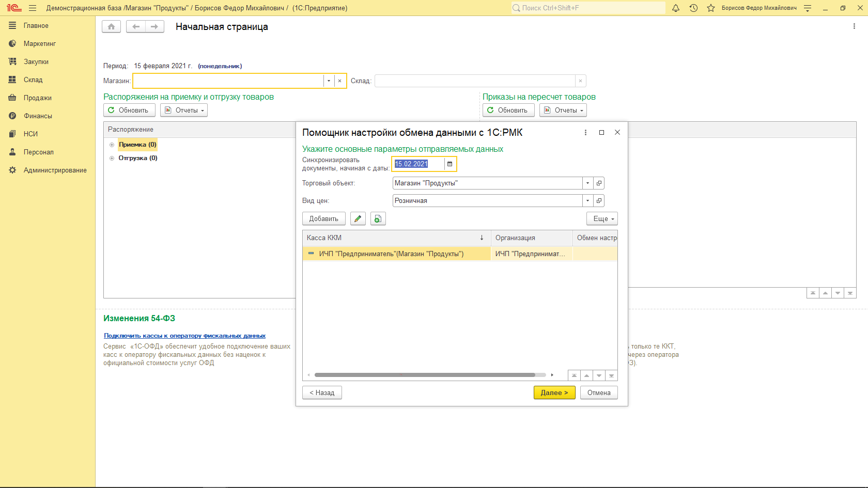
Task: Open the 1C main menu hamburger icon
Action: [33, 8]
